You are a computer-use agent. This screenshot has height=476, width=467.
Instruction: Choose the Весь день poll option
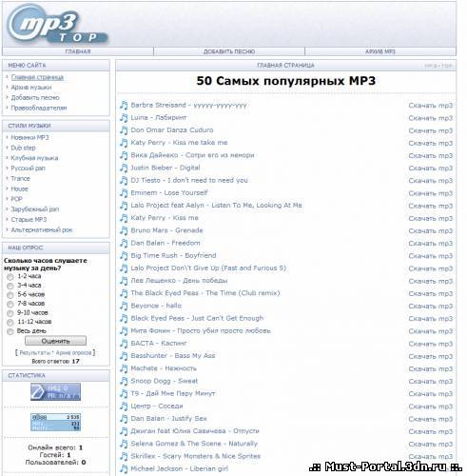[x=10, y=331]
